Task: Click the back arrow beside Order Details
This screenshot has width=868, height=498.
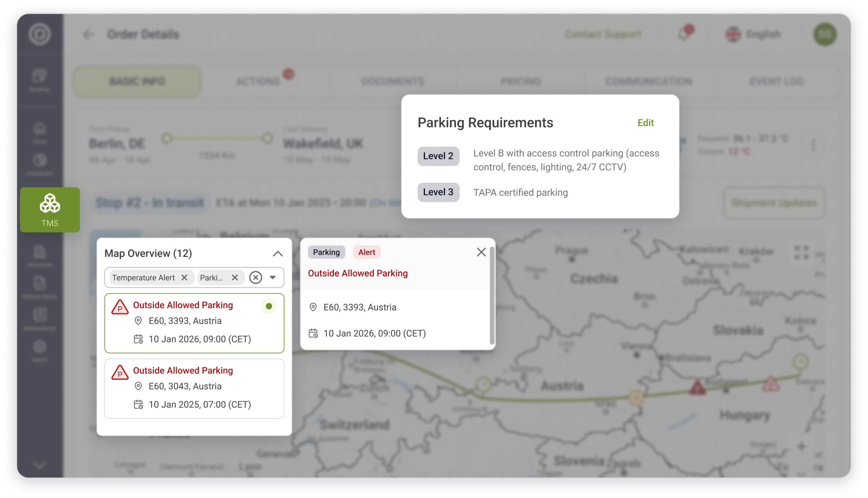Action: tap(88, 34)
